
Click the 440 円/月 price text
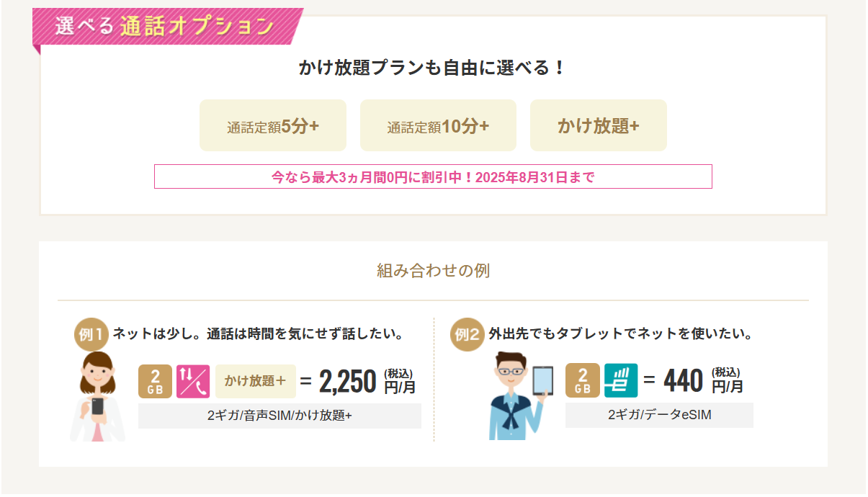pyautogui.click(x=703, y=381)
